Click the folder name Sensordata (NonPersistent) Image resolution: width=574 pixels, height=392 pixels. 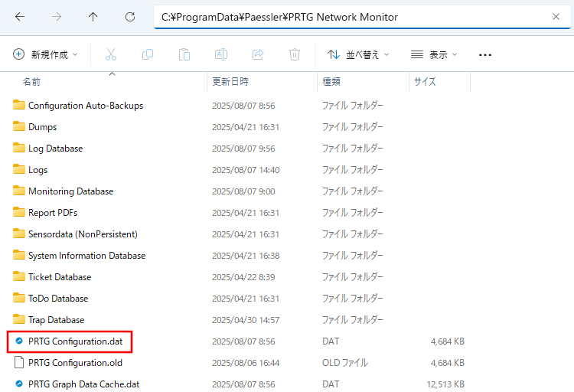(83, 234)
